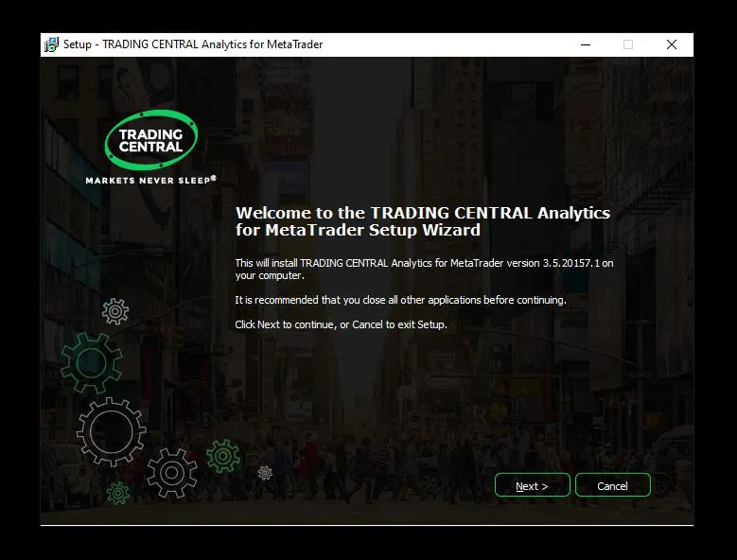
Task: Click the Next button to continue setup
Action: click(x=532, y=485)
